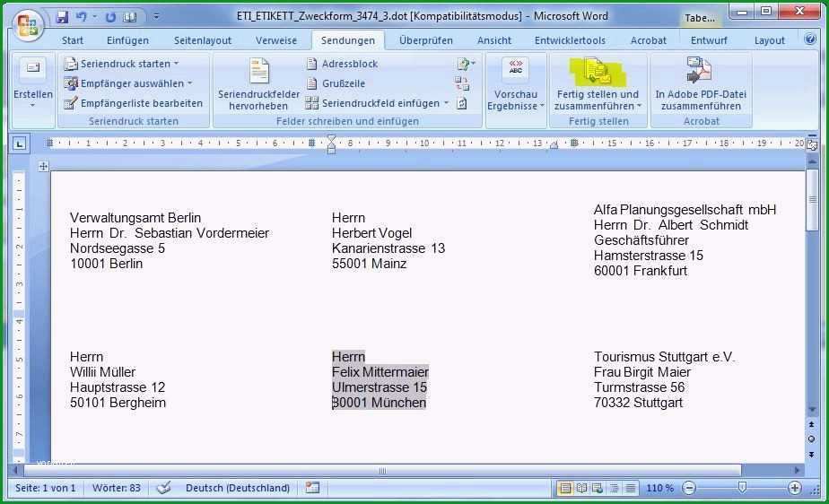
Task: Click previous page browse button
Action: click(812, 424)
